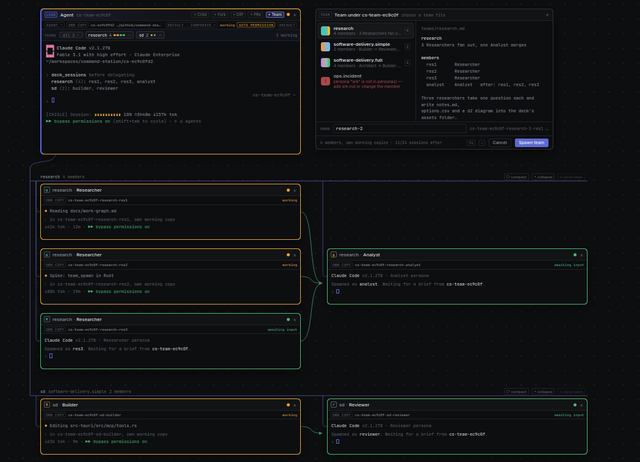Screen dimensions: 640x462
Task: Select the research team color icon
Action: click(325, 31)
